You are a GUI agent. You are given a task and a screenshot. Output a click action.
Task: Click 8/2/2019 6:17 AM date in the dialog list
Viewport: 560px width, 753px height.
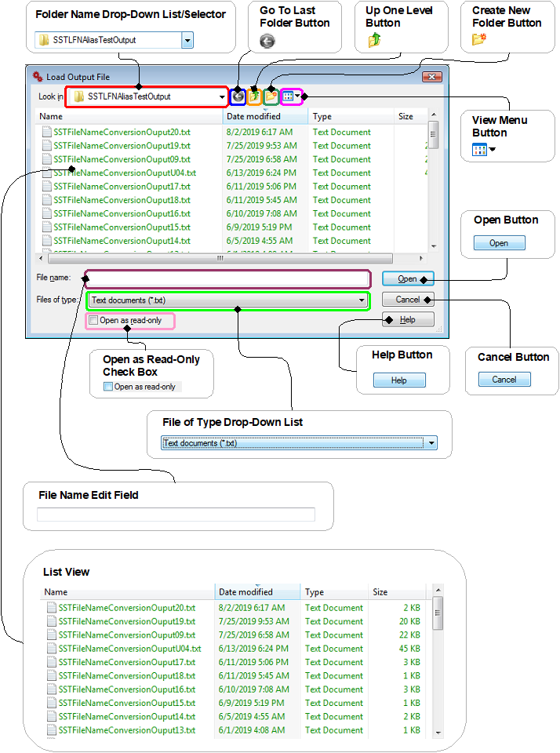260,132
